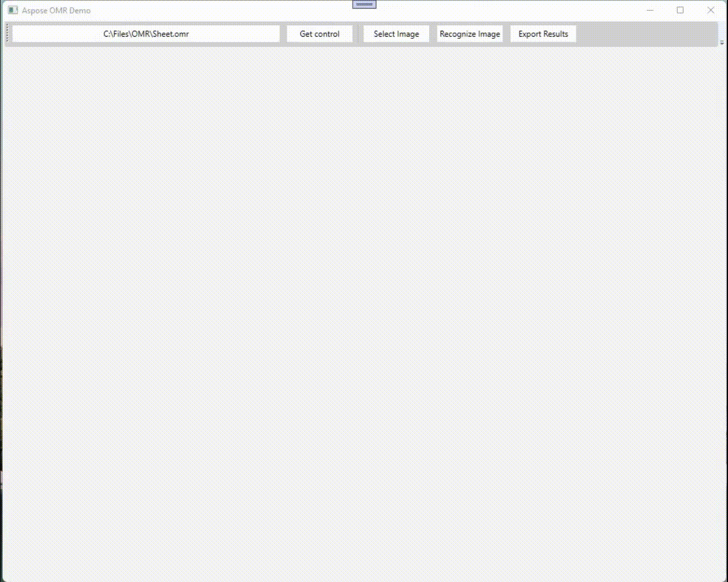728x582 pixels.
Task: Click the bottom-right corner of the canvas
Action: coord(720,574)
